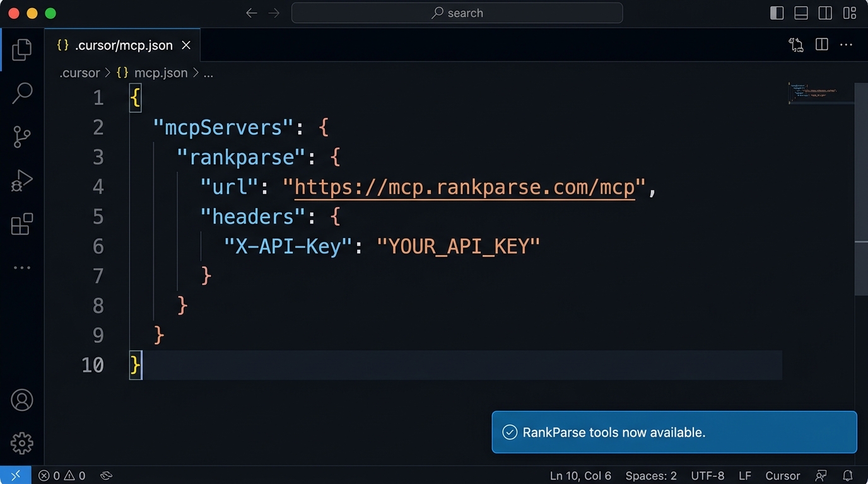The height and width of the screenshot is (484, 868).
Task: Click the Cursor status bar item
Action: click(783, 476)
